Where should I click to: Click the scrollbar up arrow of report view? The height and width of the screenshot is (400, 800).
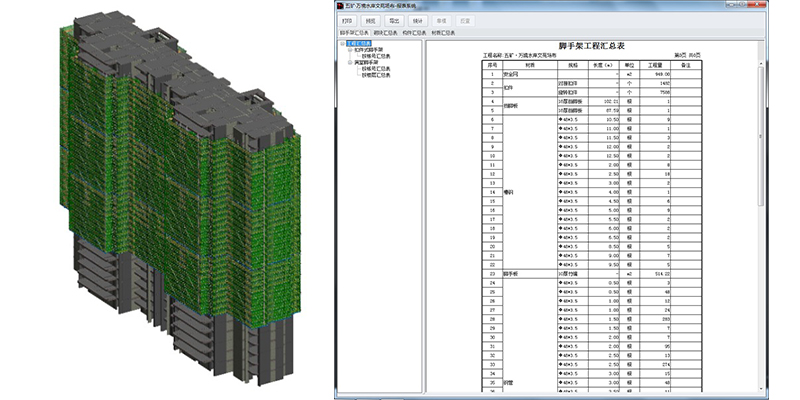pos(761,63)
